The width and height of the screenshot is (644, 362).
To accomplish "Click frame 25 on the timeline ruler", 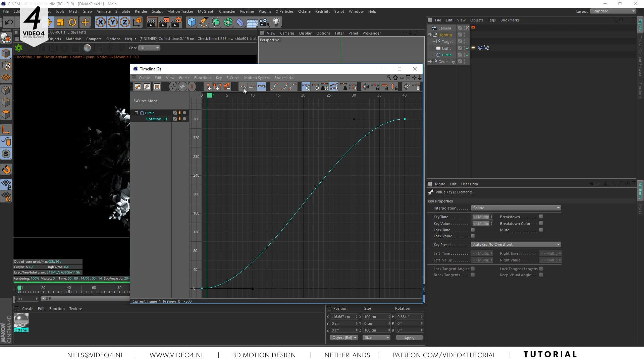I will pyautogui.click(x=328, y=95).
